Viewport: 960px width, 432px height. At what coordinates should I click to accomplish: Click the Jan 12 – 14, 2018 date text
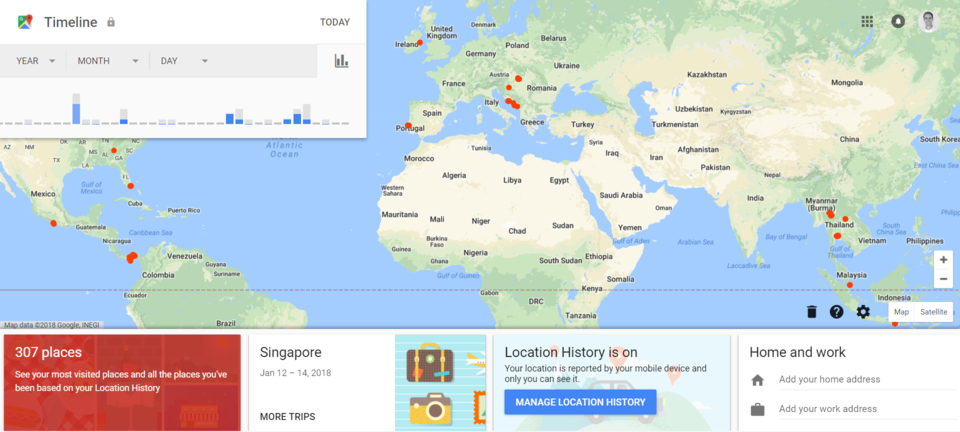[x=295, y=373]
